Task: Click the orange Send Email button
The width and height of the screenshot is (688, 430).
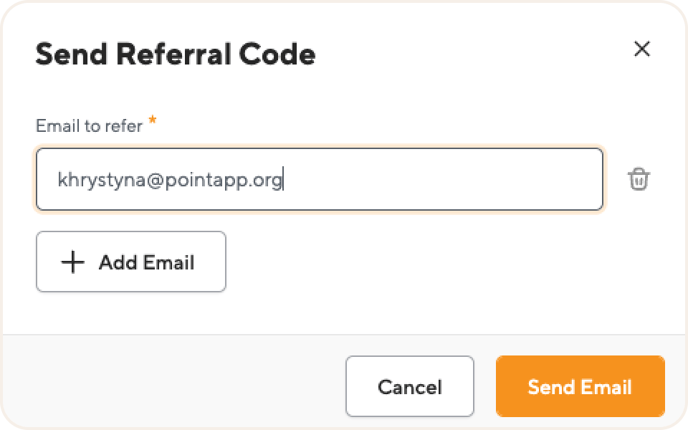Action: 580,386
